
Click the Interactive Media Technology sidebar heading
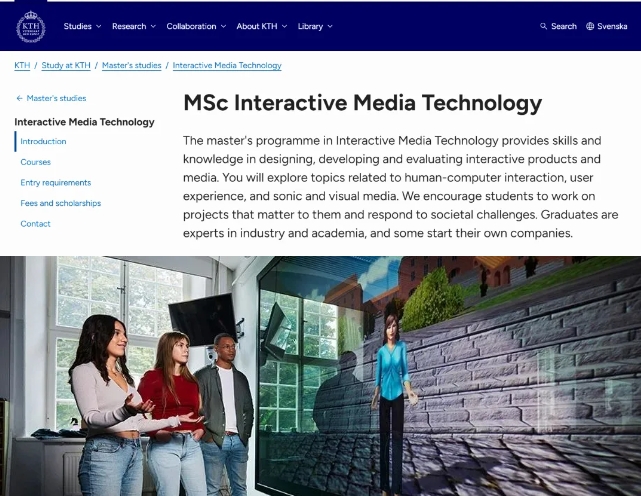[84, 122]
